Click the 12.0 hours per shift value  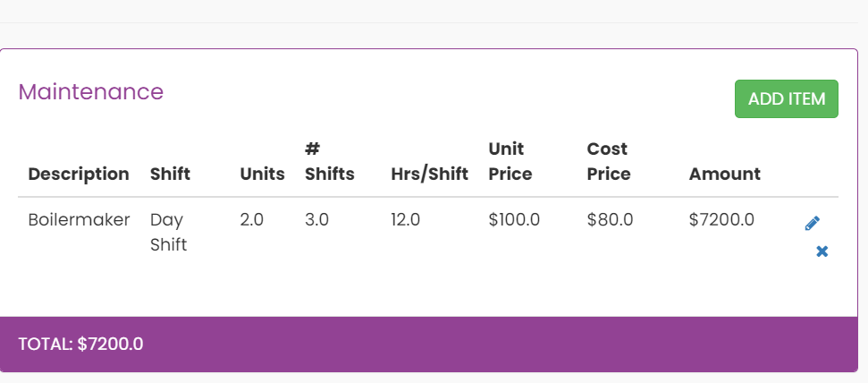(405, 220)
